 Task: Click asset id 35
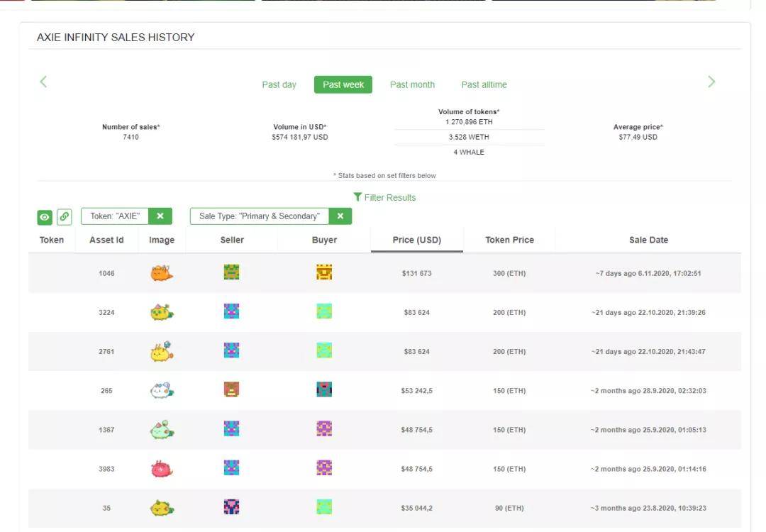106,508
